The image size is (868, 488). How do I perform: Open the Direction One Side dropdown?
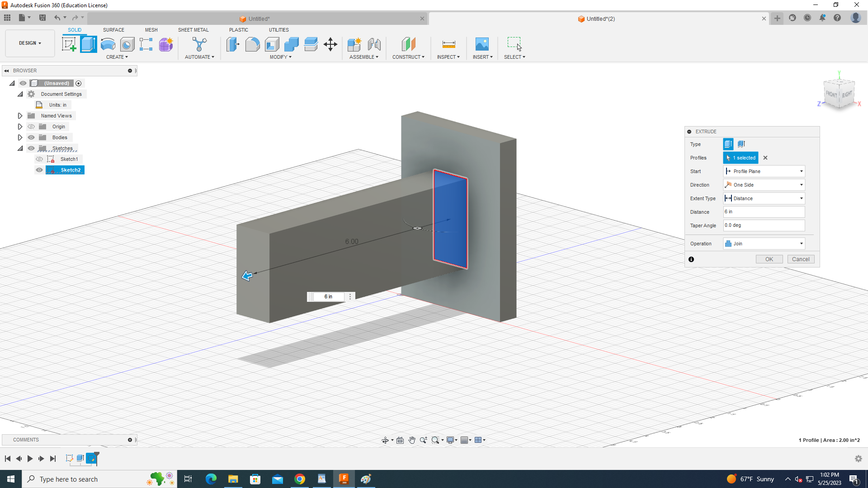pos(764,185)
